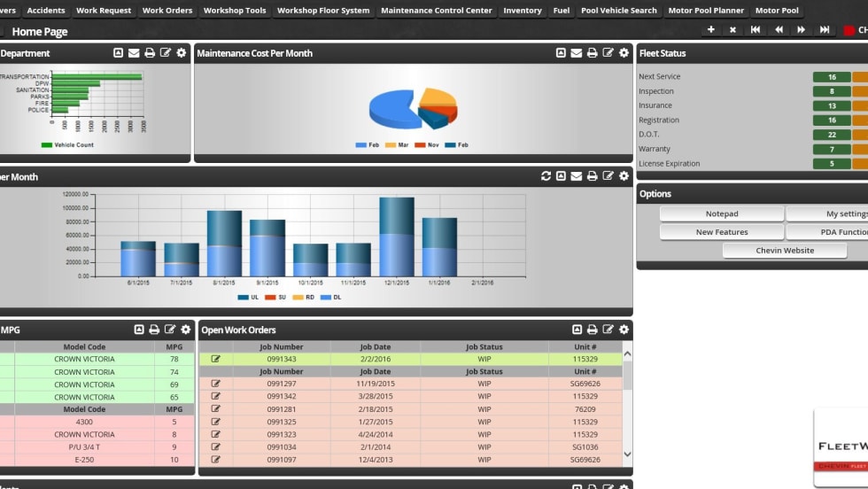
Task: Open the Chevin Website button
Action: [x=784, y=251]
